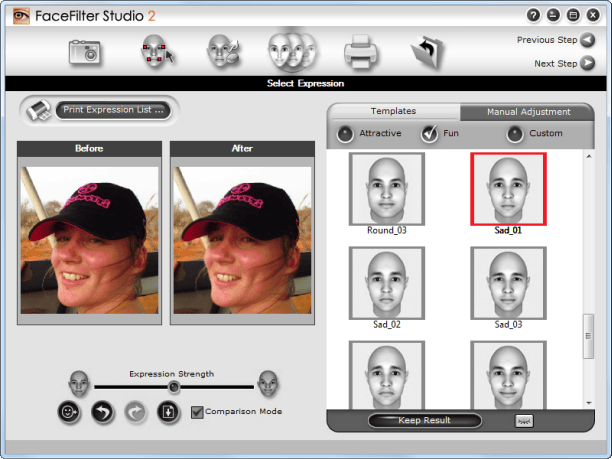Select the Custom template category
Image resolution: width=612 pixels, height=459 pixels.
[515, 134]
